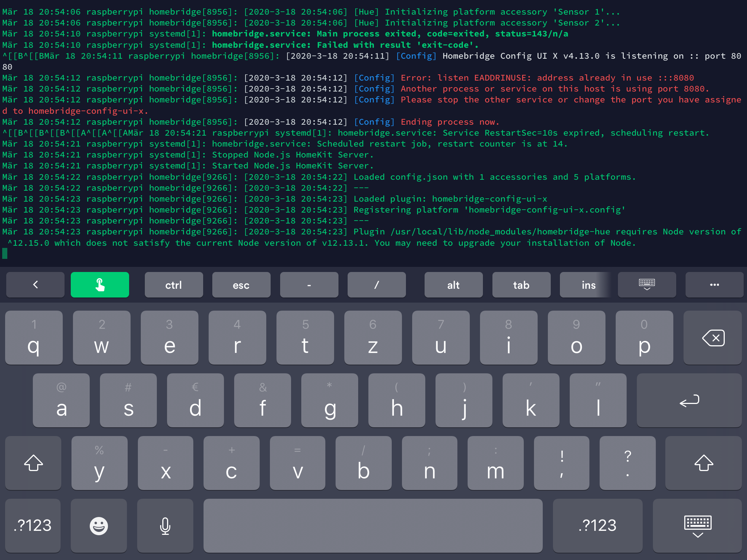Open the three-dots more options menu
The image size is (747, 560).
(714, 285)
